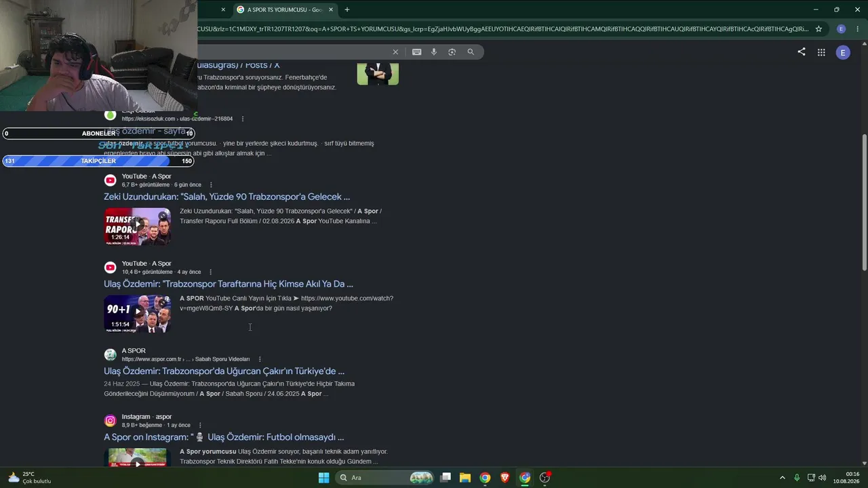Bookmark this page with the star
Viewport: 868px width, 488px height.
click(x=818, y=29)
